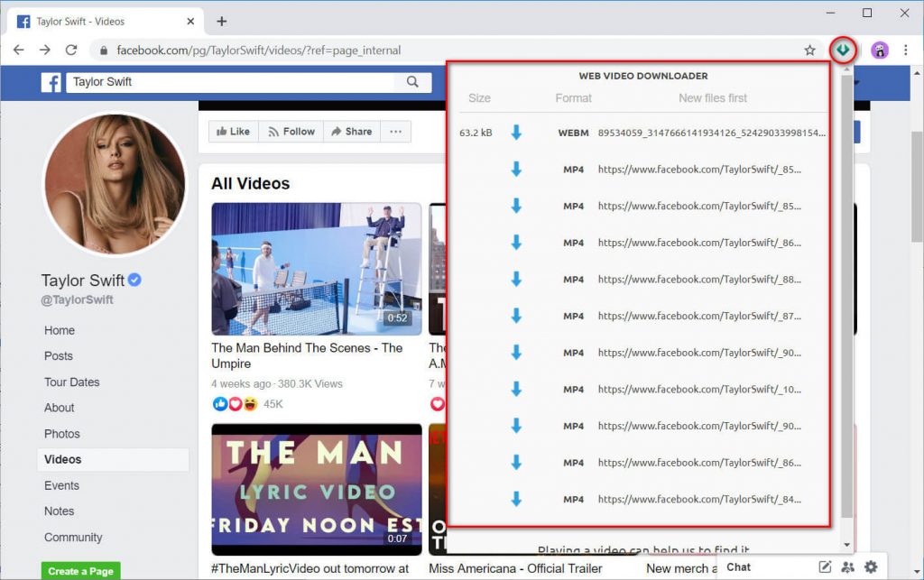Download the MP4 link ending _10...

coord(516,389)
